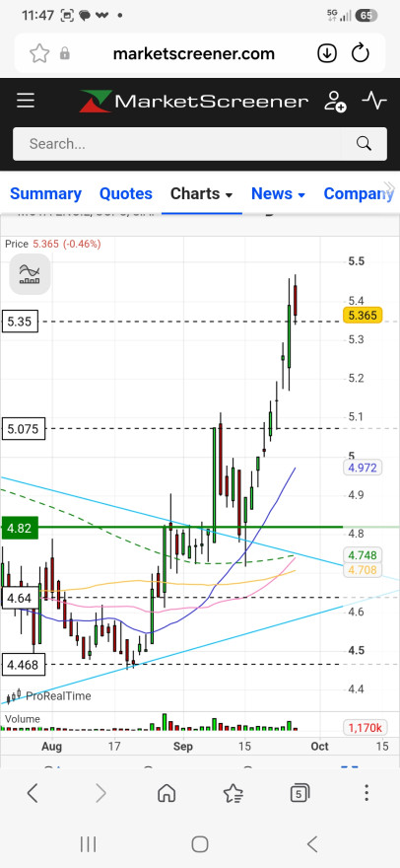Screen dimensions: 400x868
Task: Expand the Charts tab dropdown
Action: click(201, 193)
